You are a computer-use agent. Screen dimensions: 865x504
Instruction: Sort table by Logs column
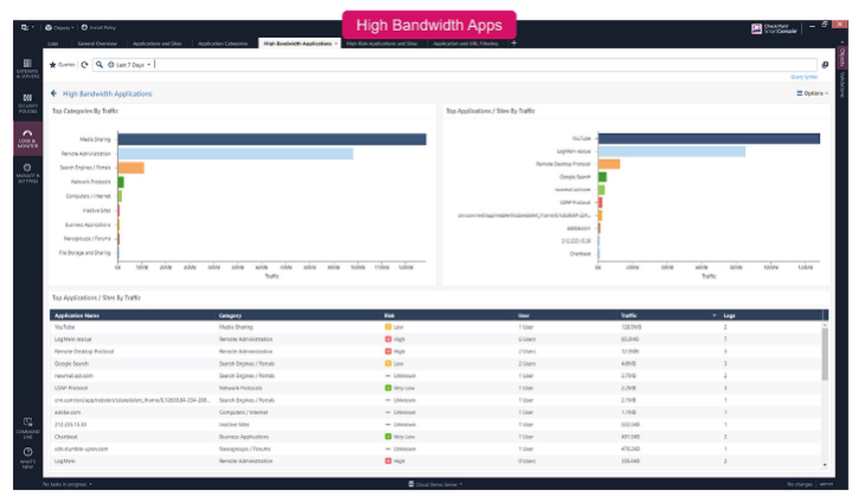(729, 316)
